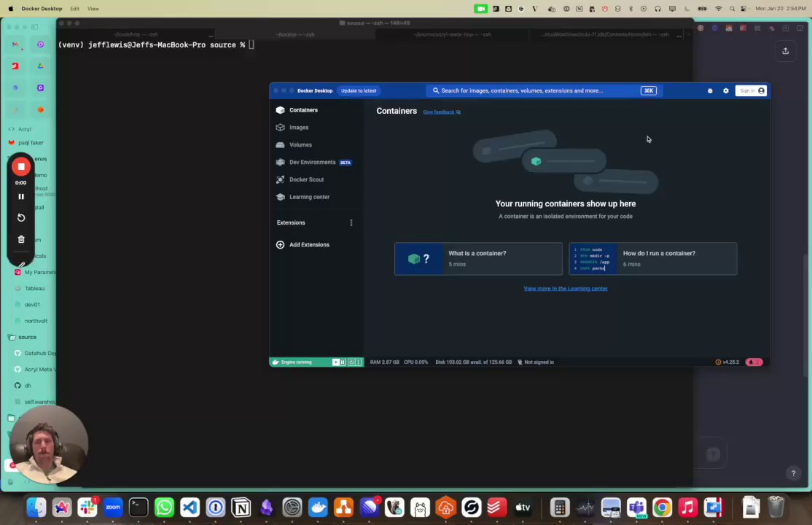Open Spotlight search in menu bar

click(x=732, y=8)
